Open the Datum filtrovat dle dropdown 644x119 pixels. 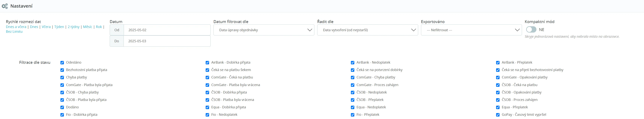(263, 30)
